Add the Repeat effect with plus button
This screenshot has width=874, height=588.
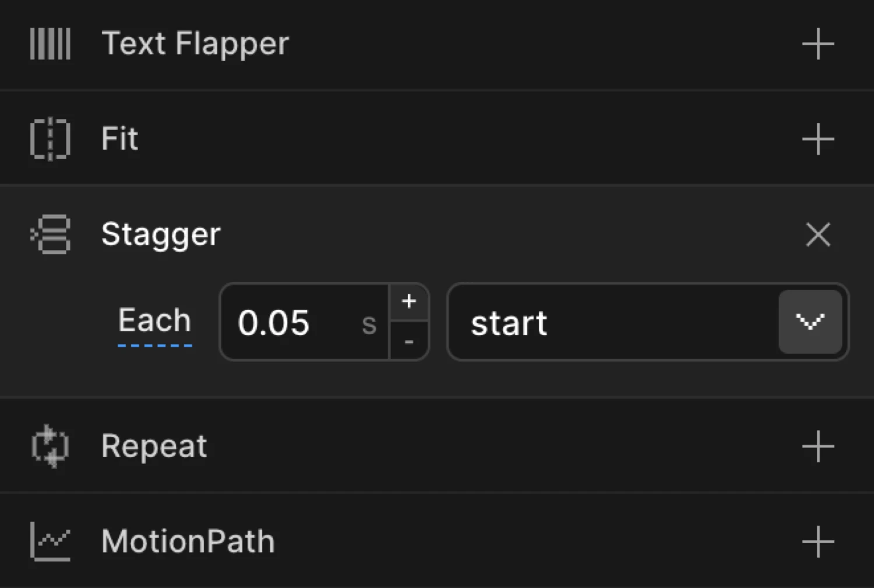[x=817, y=446]
